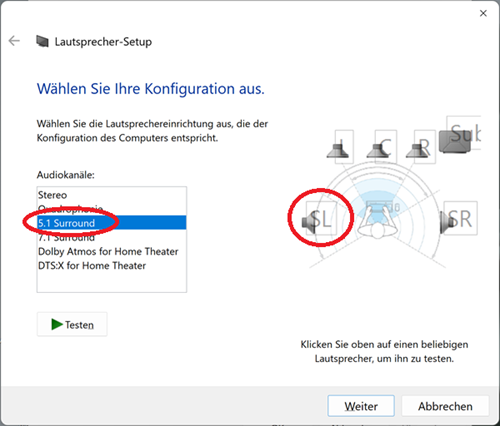500x426 pixels.
Task: Test the surround right (SR) speaker
Action: coord(459,218)
